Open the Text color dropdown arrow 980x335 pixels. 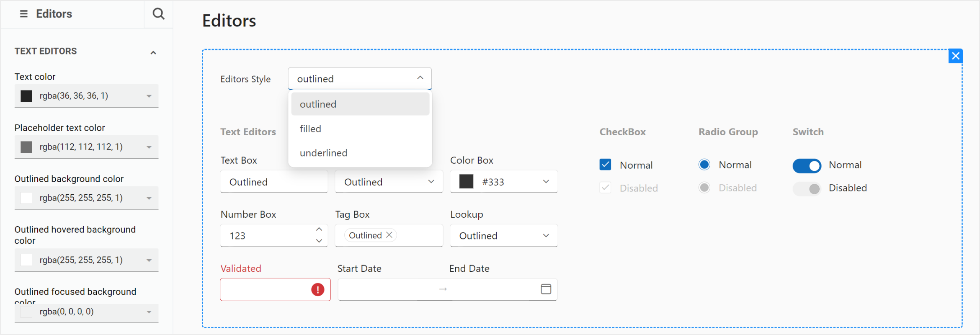click(149, 96)
